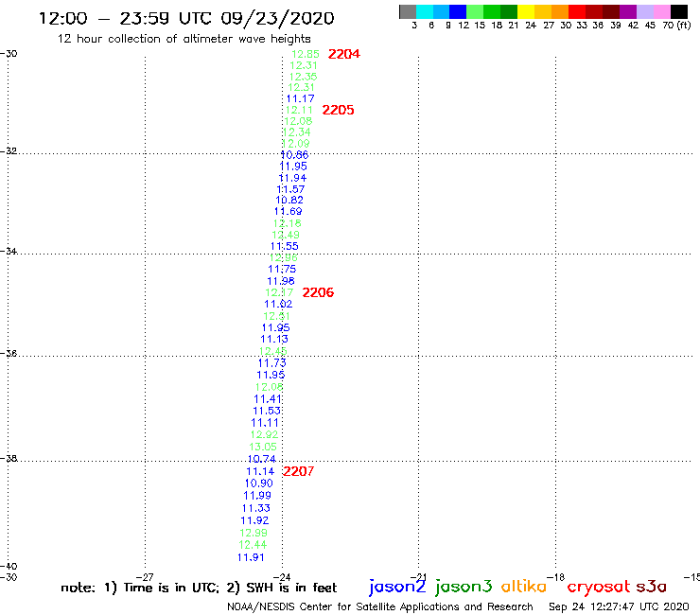
Task: Click the bottom value 11.91
Action: [x=251, y=557]
